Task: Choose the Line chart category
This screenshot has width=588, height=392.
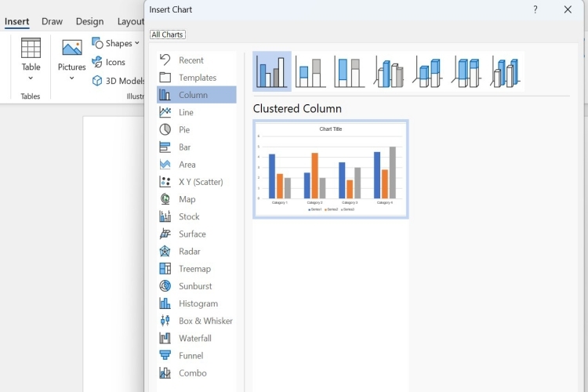Action: coord(197,112)
